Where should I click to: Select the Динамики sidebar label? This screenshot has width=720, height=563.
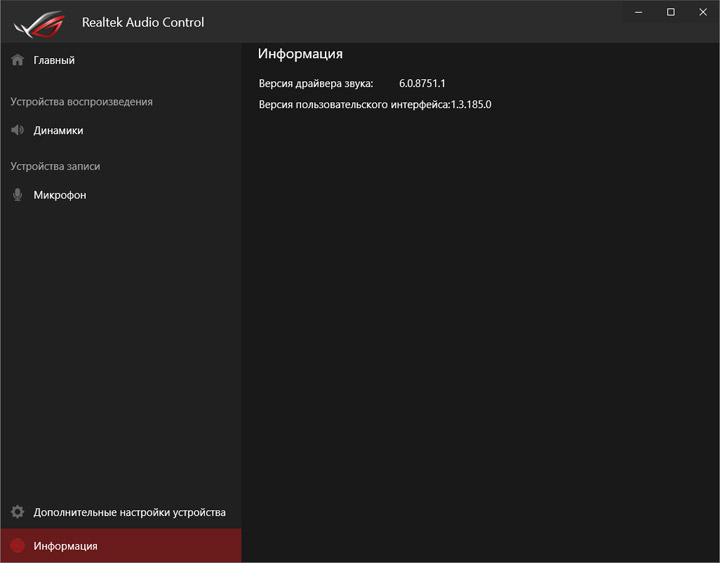[58, 130]
